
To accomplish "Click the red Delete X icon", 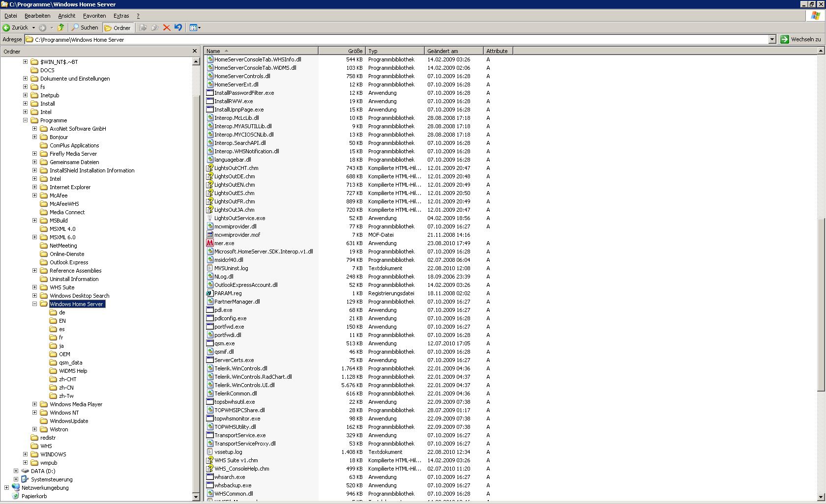I will point(167,28).
